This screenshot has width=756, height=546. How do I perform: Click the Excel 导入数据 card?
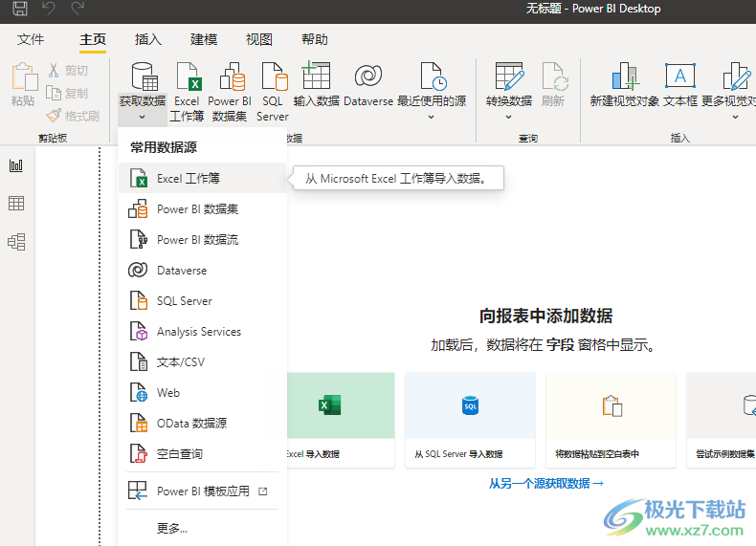coord(341,420)
